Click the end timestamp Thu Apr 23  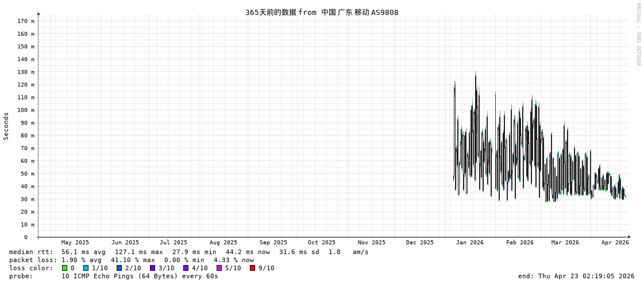[x=576, y=276]
